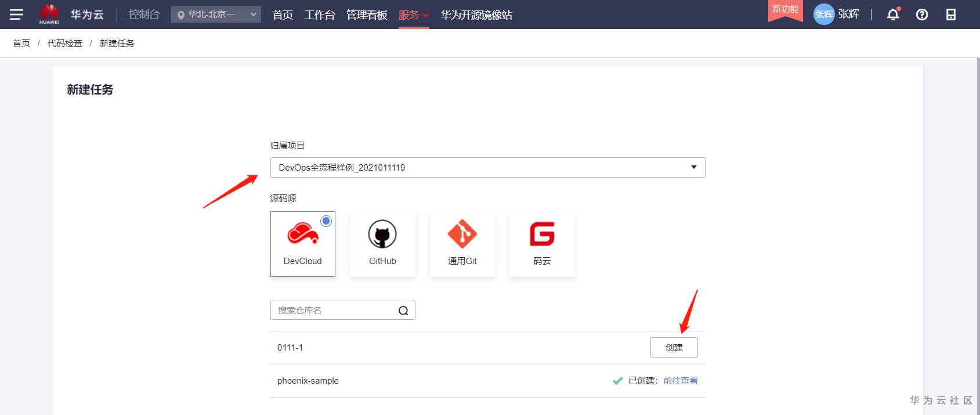The height and width of the screenshot is (415, 980).
Task: Go to 代码检查 in breadcrumb
Action: pyautogui.click(x=65, y=44)
